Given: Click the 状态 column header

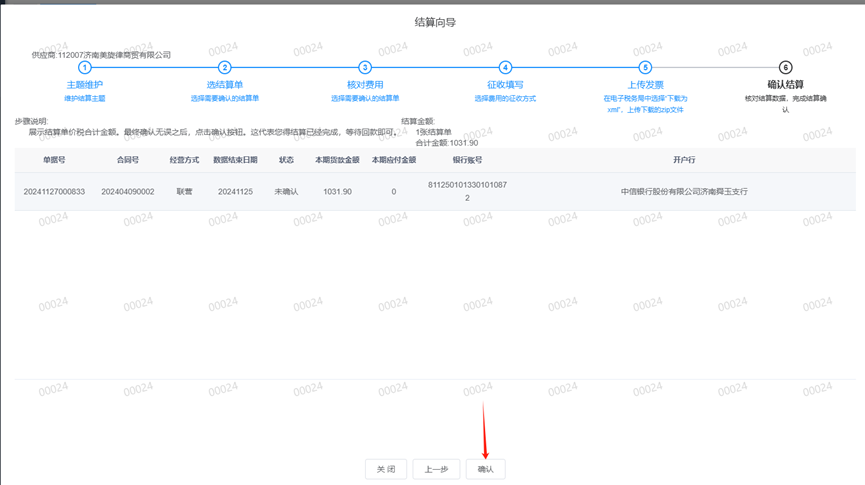Looking at the screenshot, I should click(286, 160).
